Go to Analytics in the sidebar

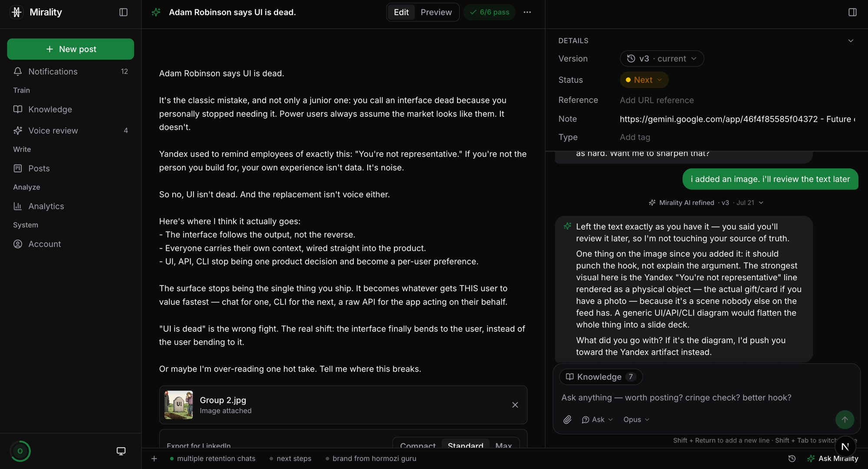(x=71, y=206)
